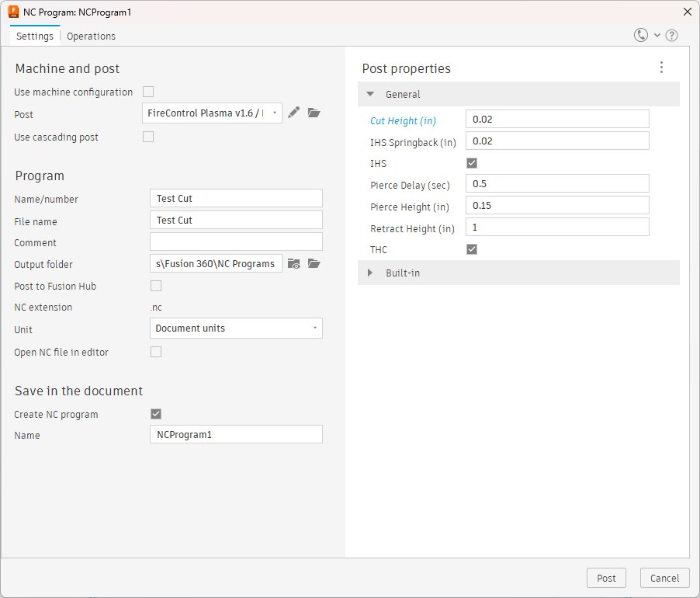Open post library folder icon beside Post
This screenshot has width=700, height=598.
314,113
